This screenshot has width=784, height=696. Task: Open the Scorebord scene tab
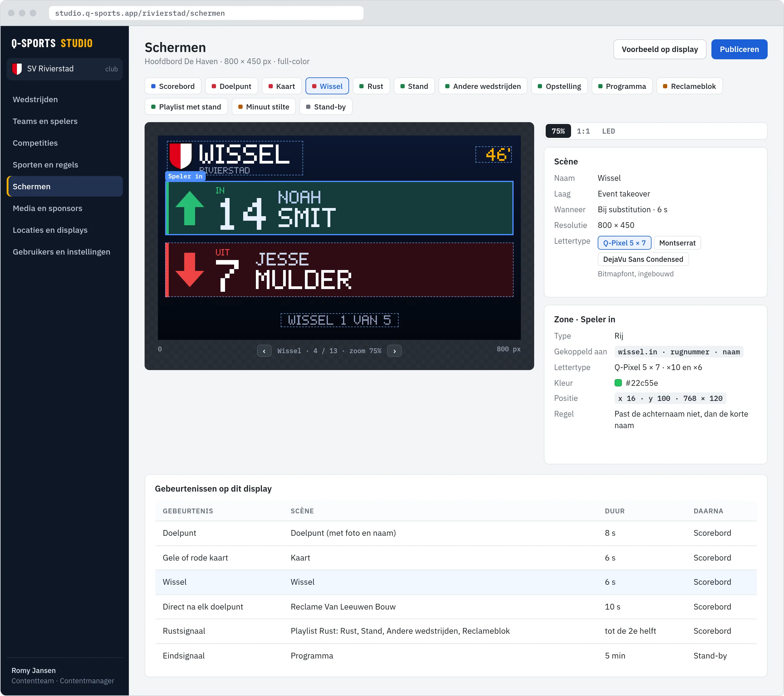pyautogui.click(x=173, y=86)
